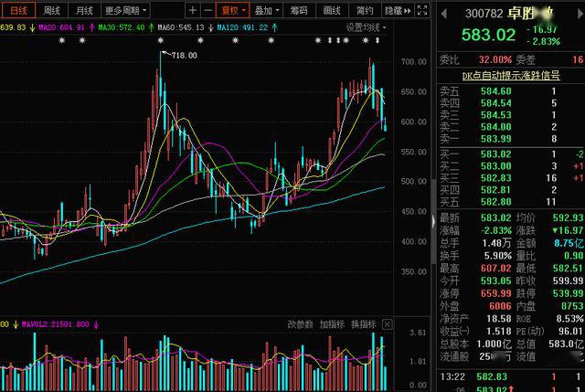
Task: Toggle the 筹码 chip distribution view
Action: coord(298,11)
